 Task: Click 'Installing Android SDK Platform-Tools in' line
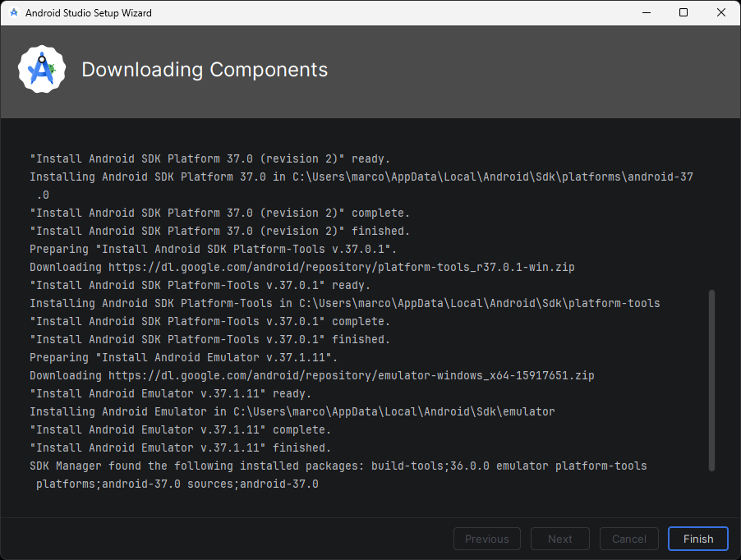344,303
